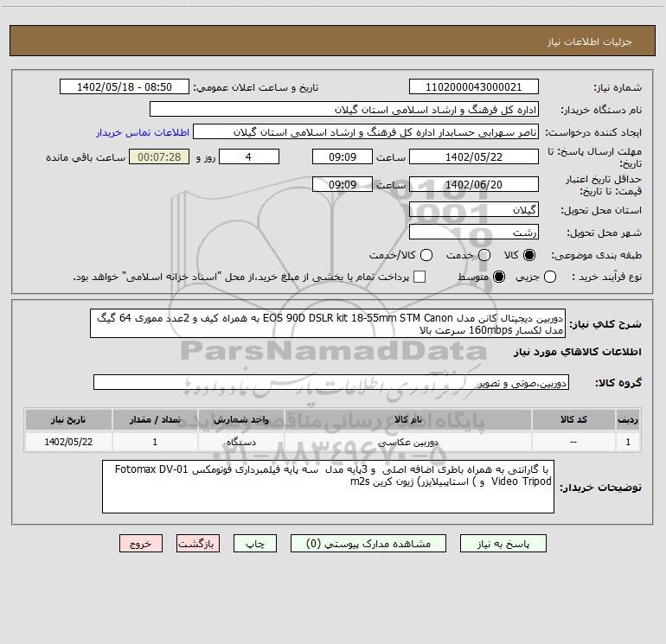The height and width of the screenshot is (644, 666).
Task: Select the خدمت radio button
Action: [484, 255]
